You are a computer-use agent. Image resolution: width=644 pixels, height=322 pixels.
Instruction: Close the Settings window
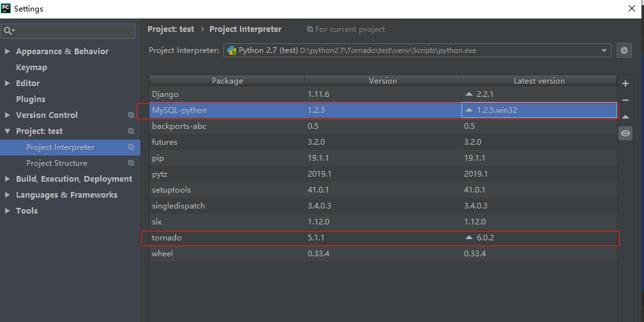pos(632,9)
